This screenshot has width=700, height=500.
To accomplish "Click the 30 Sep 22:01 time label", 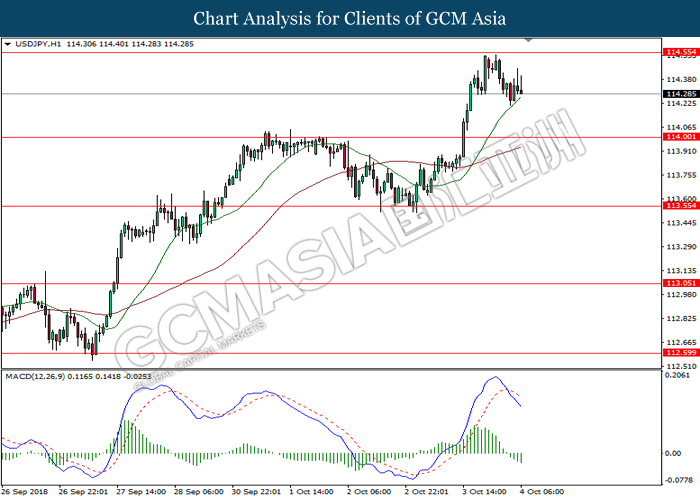I will pyautogui.click(x=256, y=492).
